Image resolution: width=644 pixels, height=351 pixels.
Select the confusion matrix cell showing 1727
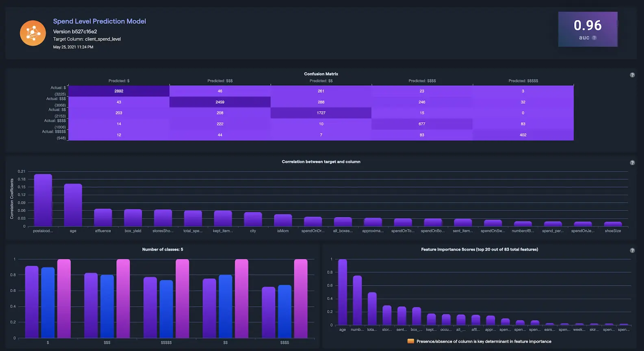[321, 113]
